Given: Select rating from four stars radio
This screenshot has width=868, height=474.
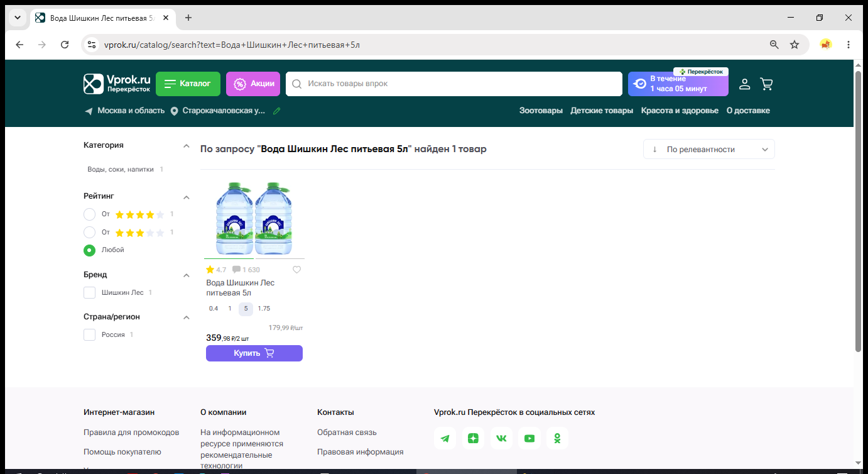Looking at the screenshot, I should (x=90, y=214).
